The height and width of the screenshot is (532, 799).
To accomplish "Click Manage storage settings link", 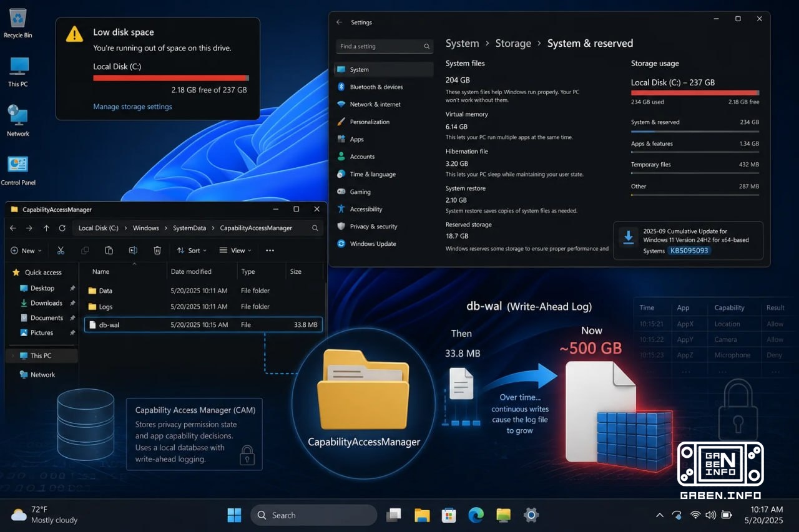I will click(132, 107).
